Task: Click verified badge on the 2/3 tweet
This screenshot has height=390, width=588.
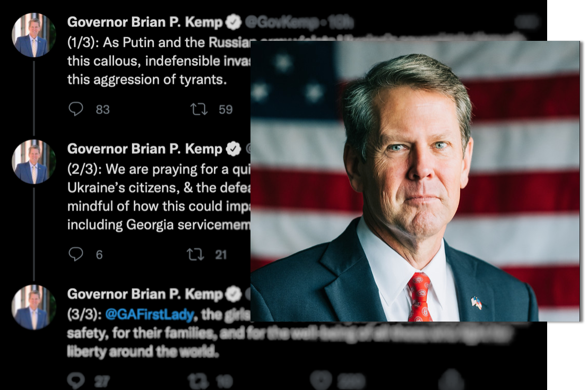Action: click(x=234, y=149)
